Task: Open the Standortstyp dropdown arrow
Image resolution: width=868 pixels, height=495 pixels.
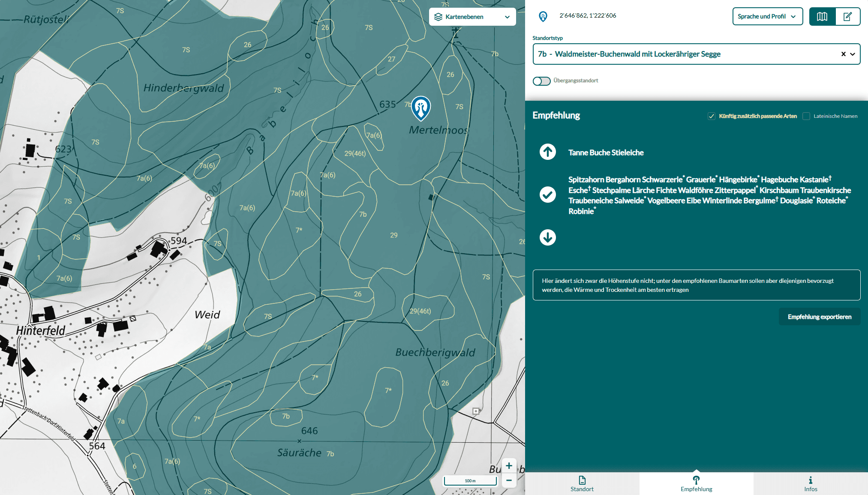Action: point(853,54)
